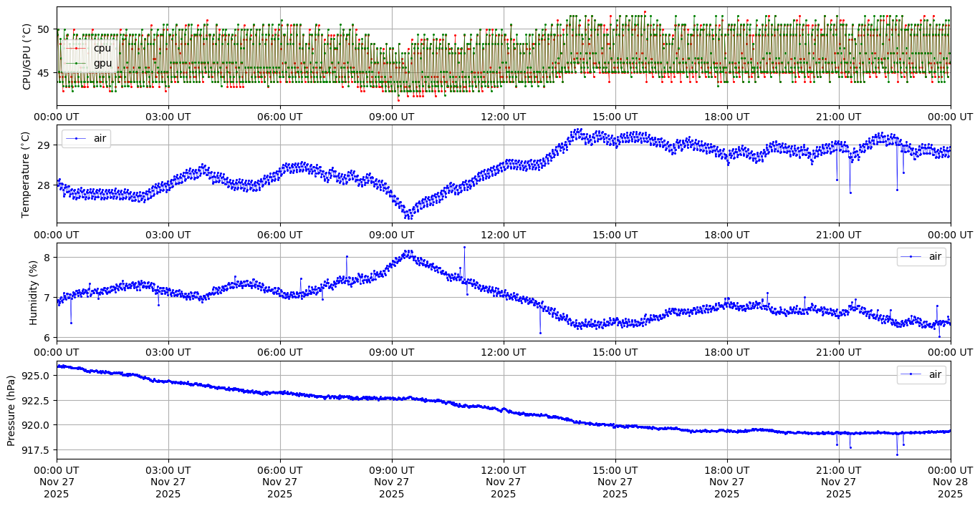Click the Temperature (°C) y-axis label
This screenshot has height=506, width=980.
click(x=26, y=174)
